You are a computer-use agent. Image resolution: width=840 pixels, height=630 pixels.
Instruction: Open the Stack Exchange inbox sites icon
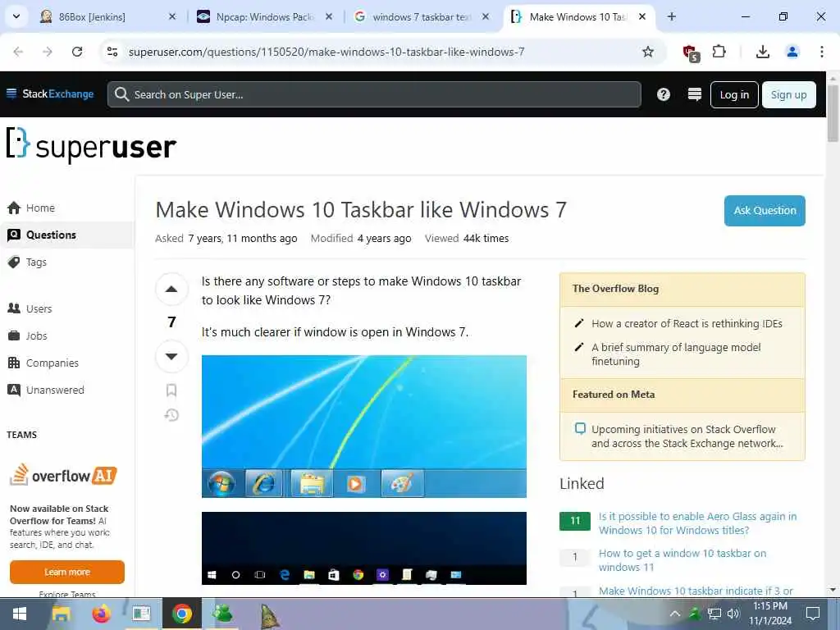pos(694,94)
